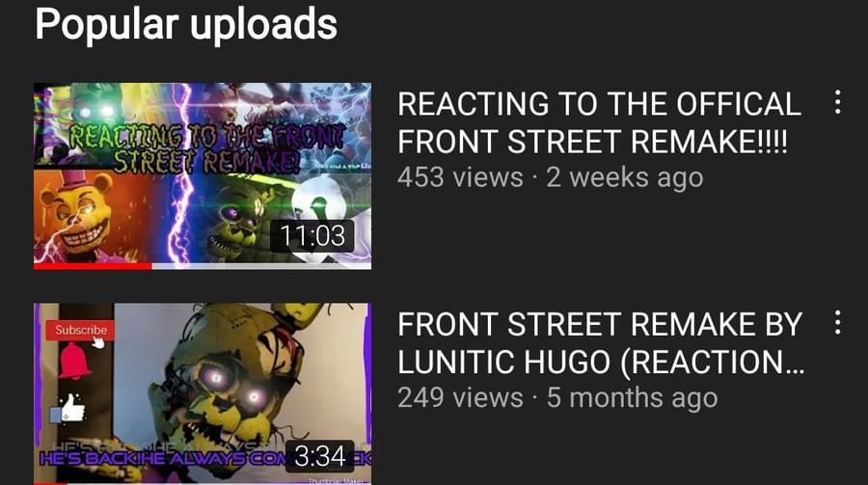
Task: Open options menu for OFFICAL FRONT STREET REMAKE video
Action: pyautogui.click(x=837, y=102)
